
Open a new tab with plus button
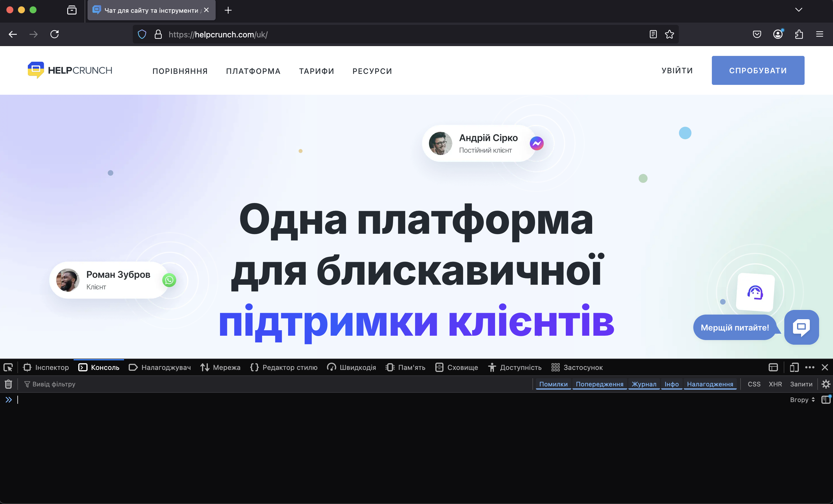tap(228, 10)
